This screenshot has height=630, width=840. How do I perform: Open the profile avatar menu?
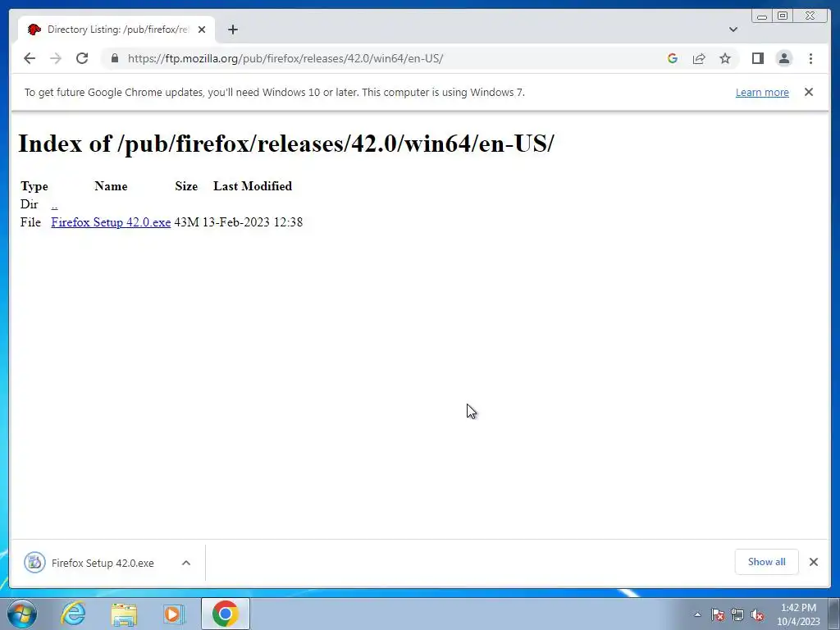pyautogui.click(x=783, y=58)
